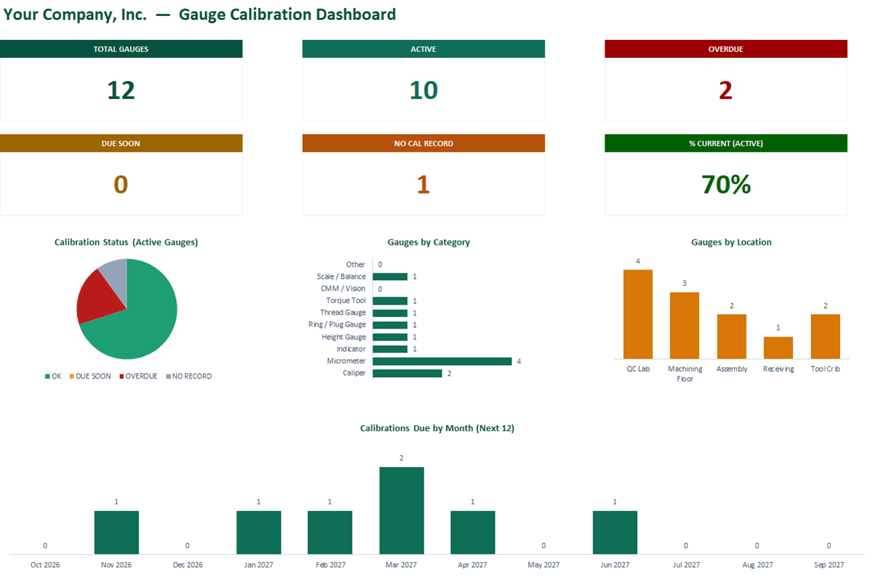Click the Nov 2026 calibrations due bar
Image resolution: width=890 pixels, height=588 pixels.
116,532
